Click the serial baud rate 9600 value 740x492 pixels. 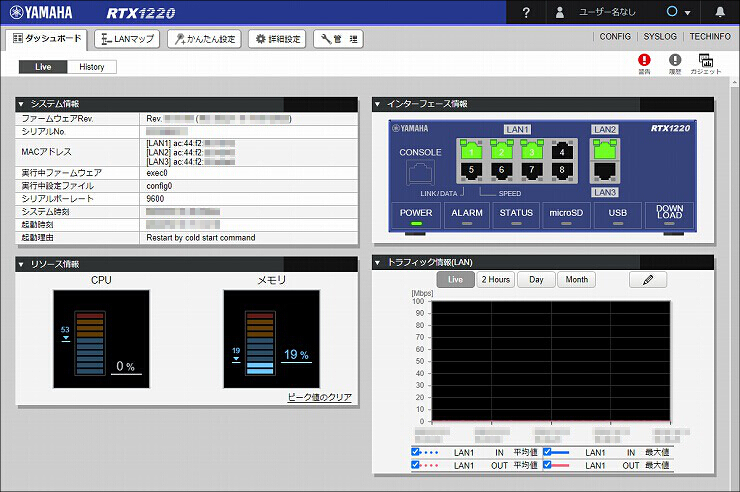(x=155, y=199)
